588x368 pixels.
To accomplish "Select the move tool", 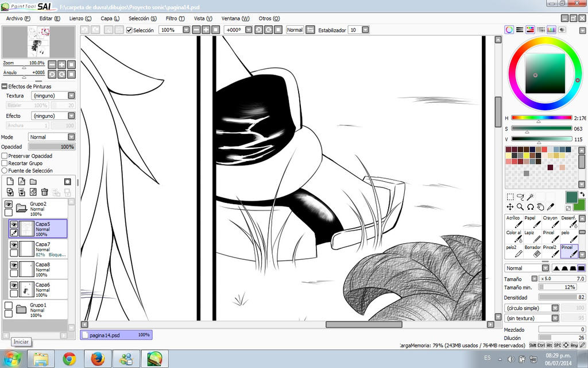I will pyautogui.click(x=510, y=207).
